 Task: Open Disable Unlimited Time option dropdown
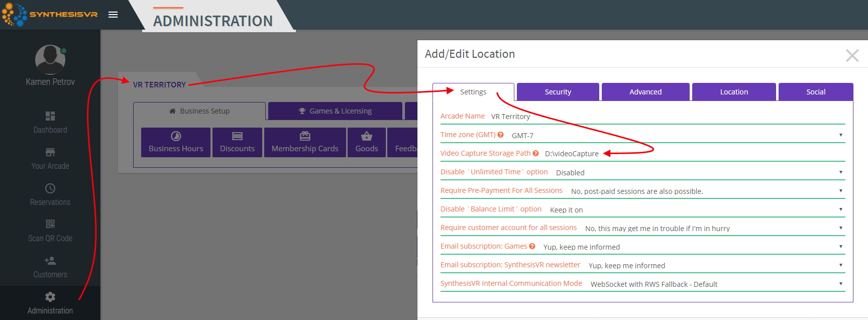pyautogui.click(x=699, y=172)
